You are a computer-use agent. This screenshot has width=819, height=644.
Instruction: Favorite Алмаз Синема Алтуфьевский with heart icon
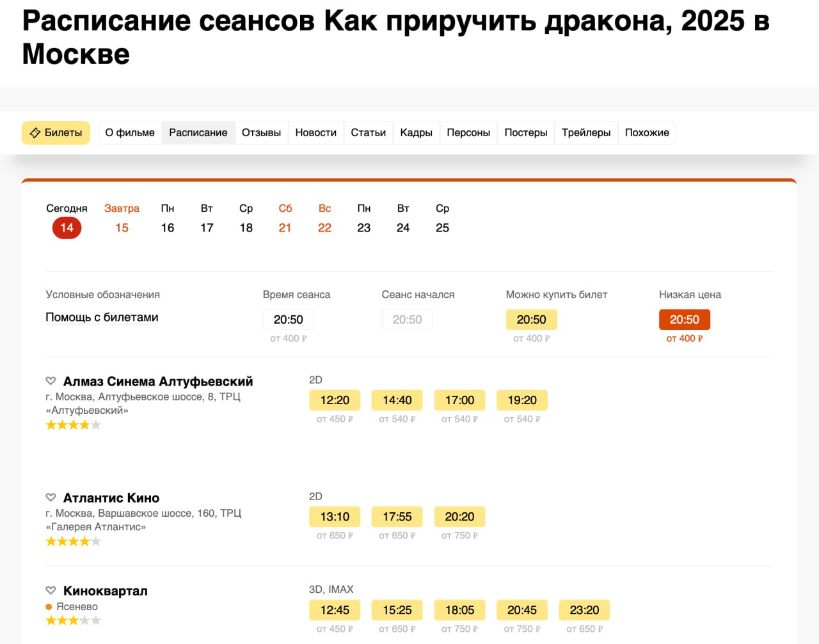51,381
